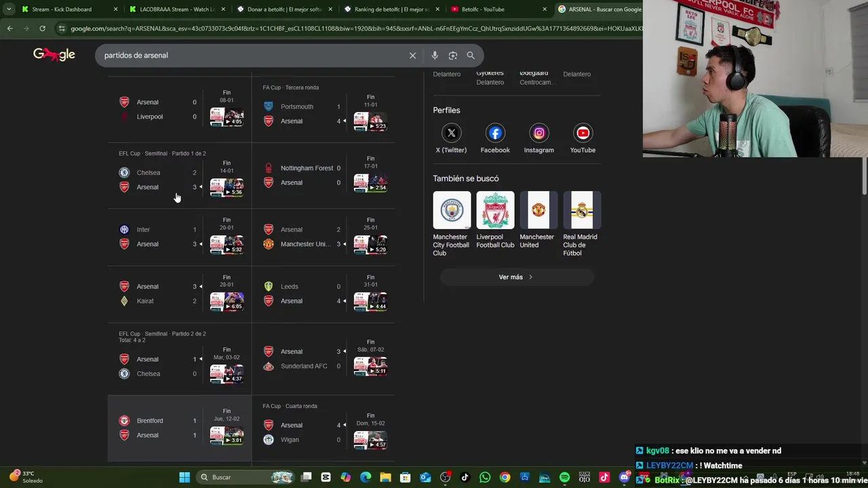Select the Wigan team name

(x=290, y=440)
